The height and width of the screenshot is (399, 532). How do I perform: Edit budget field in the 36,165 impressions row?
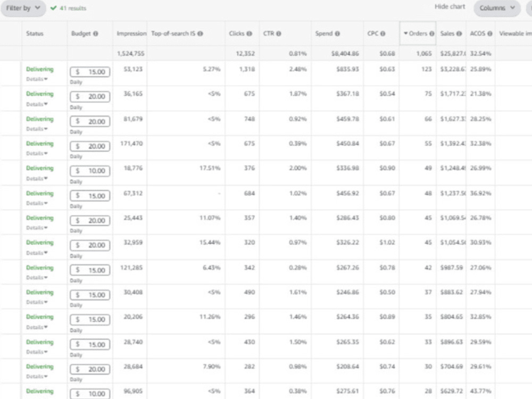click(90, 97)
